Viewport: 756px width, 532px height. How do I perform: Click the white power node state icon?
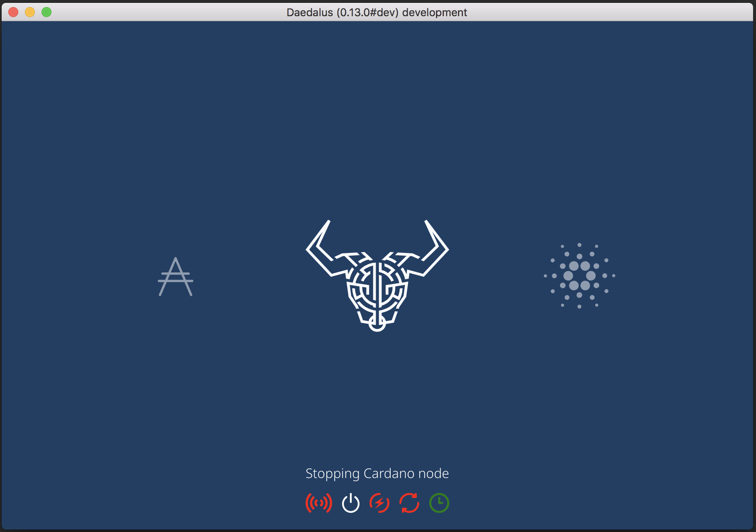351,503
